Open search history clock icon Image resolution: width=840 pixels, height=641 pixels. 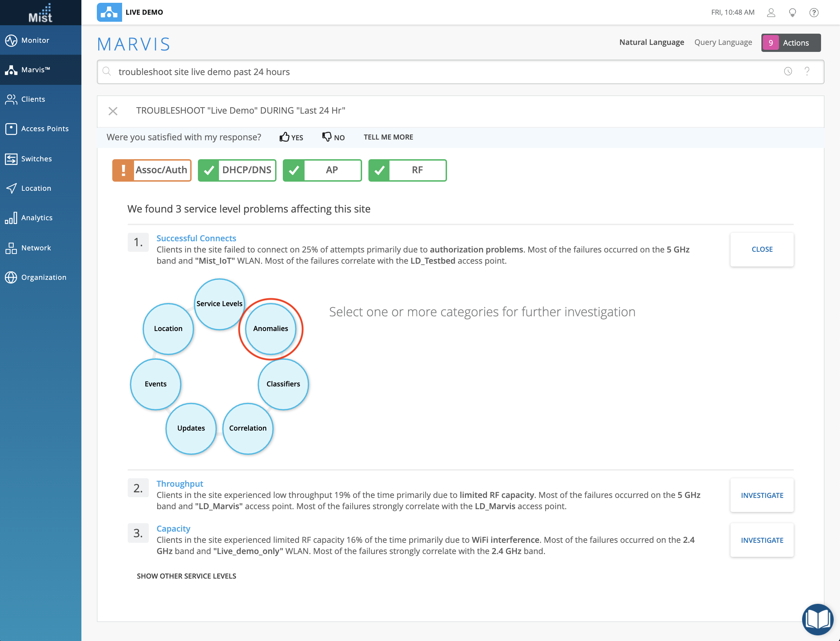point(788,71)
